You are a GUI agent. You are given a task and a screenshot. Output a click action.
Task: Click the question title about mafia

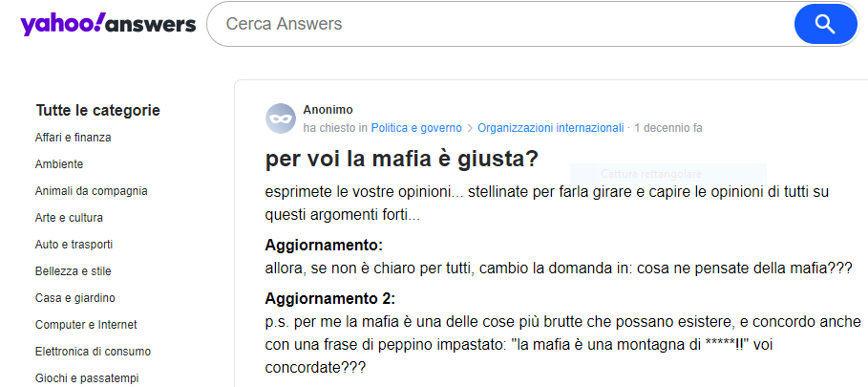(x=402, y=159)
